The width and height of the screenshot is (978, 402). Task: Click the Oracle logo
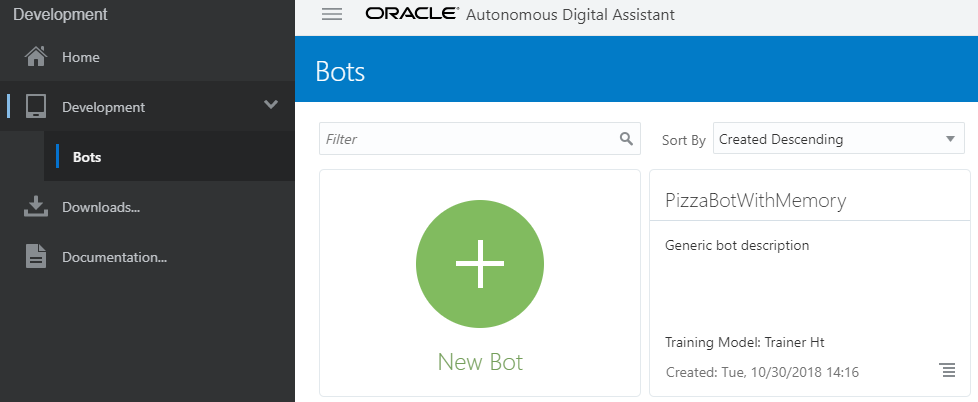coord(412,14)
